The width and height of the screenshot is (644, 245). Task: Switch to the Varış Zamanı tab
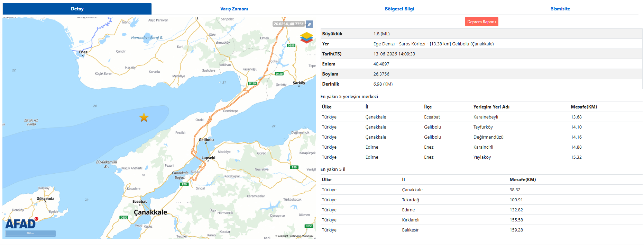pyautogui.click(x=234, y=9)
